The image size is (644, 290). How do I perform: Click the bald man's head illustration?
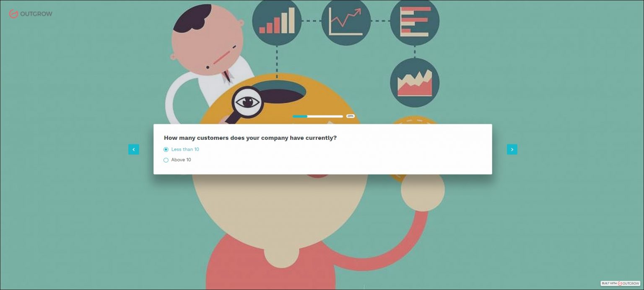207,40
